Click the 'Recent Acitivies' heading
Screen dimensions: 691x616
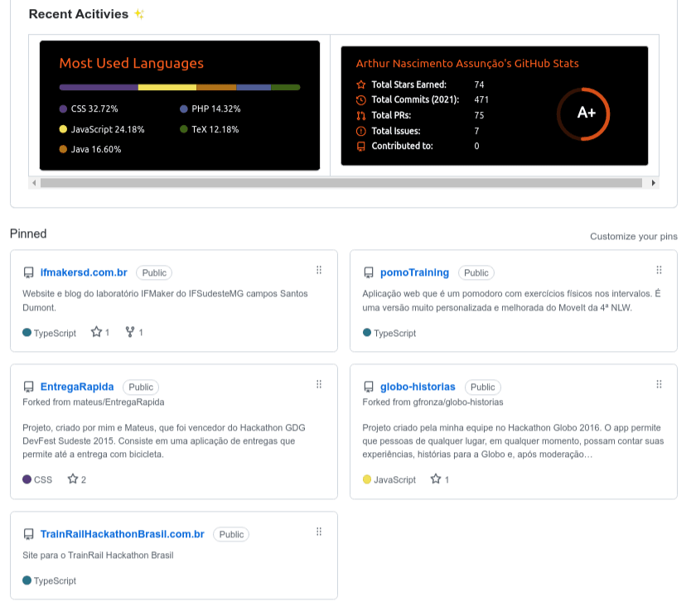pos(79,14)
